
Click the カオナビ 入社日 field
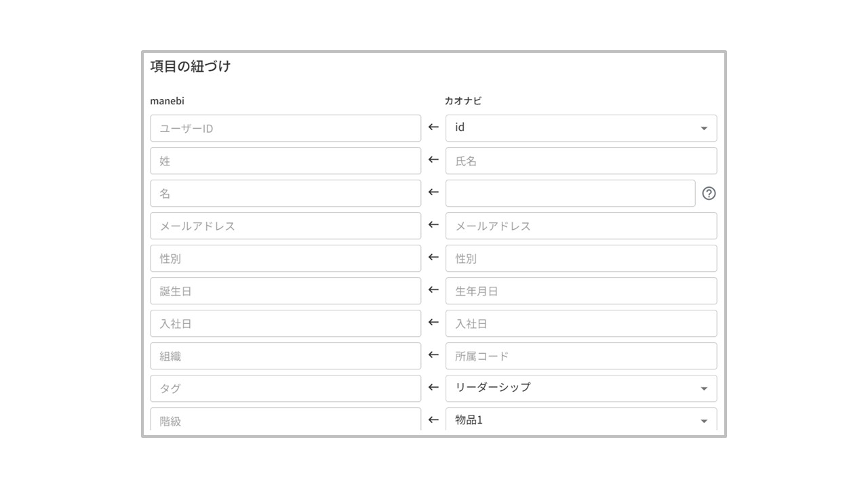click(x=581, y=323)
